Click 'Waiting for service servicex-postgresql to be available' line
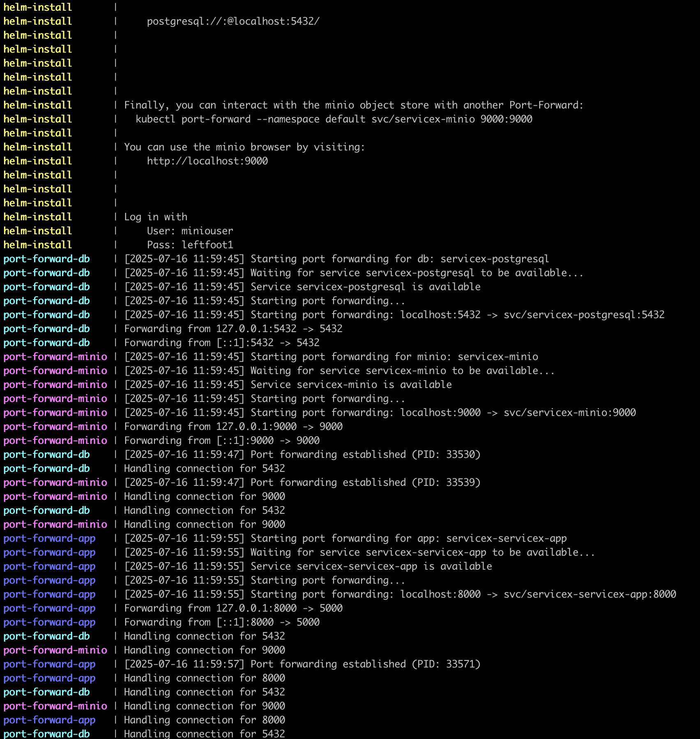 point(354,273)
